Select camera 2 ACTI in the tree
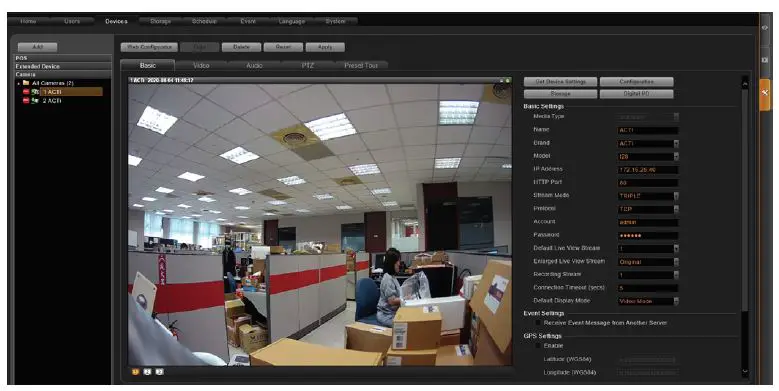779x391 pixels. point(52,101)
